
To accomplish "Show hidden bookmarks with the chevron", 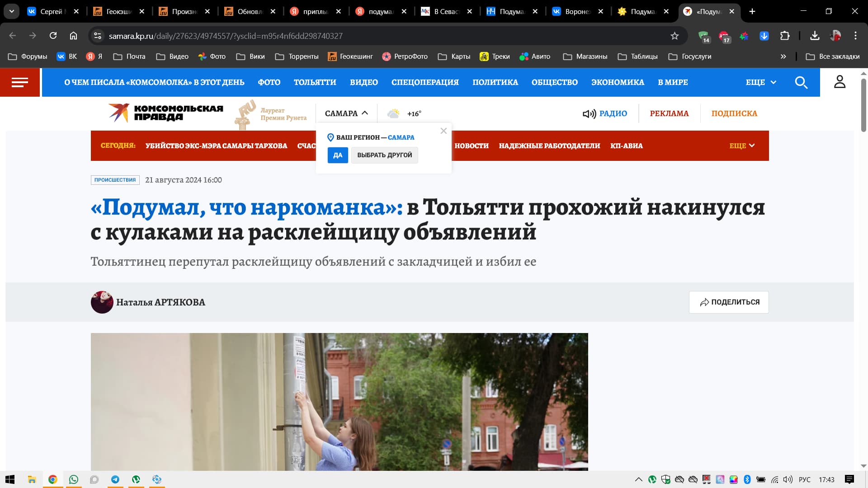I will point(783,56).
